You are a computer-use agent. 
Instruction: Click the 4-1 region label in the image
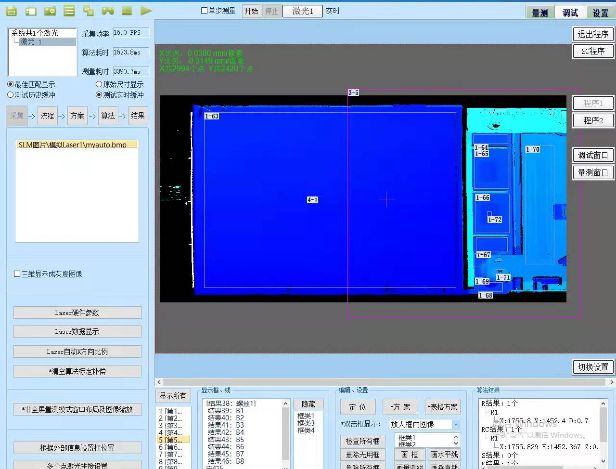[312, 200]
